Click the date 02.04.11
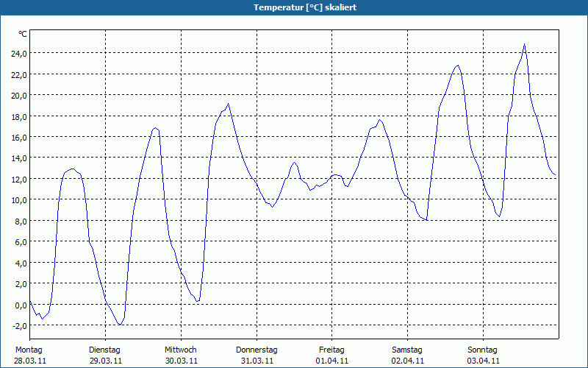Image resolution: width=588 pixels, height=368 pixels. tap(408, 361)
